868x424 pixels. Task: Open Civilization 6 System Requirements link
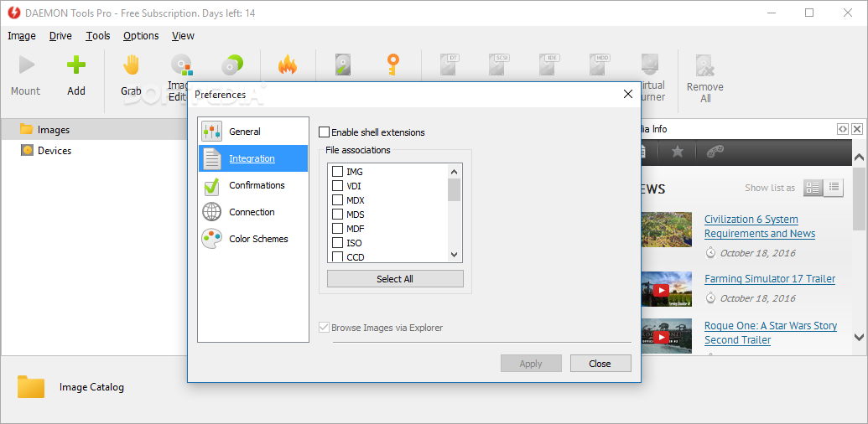point(760,226)
